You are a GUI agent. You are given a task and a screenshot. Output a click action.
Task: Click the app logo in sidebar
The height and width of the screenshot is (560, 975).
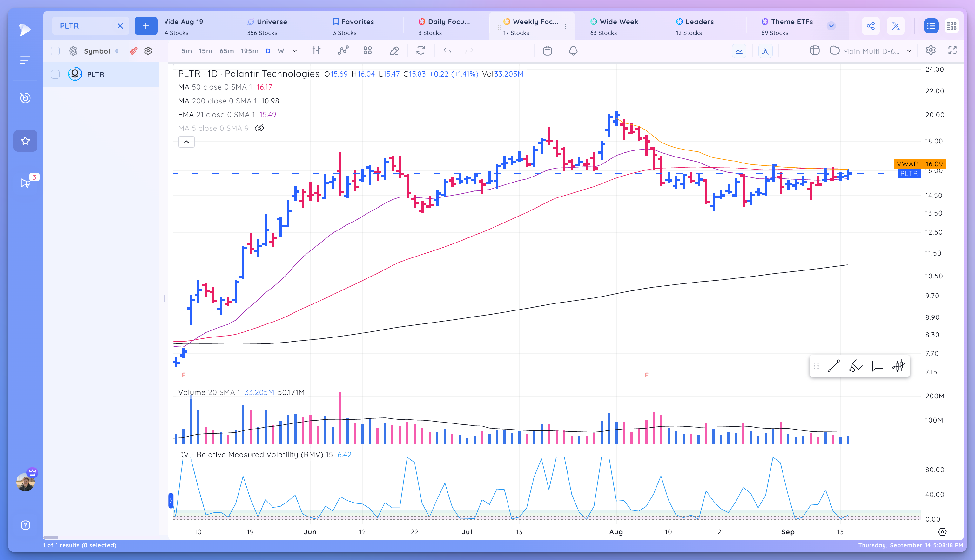tap(25, 30)
